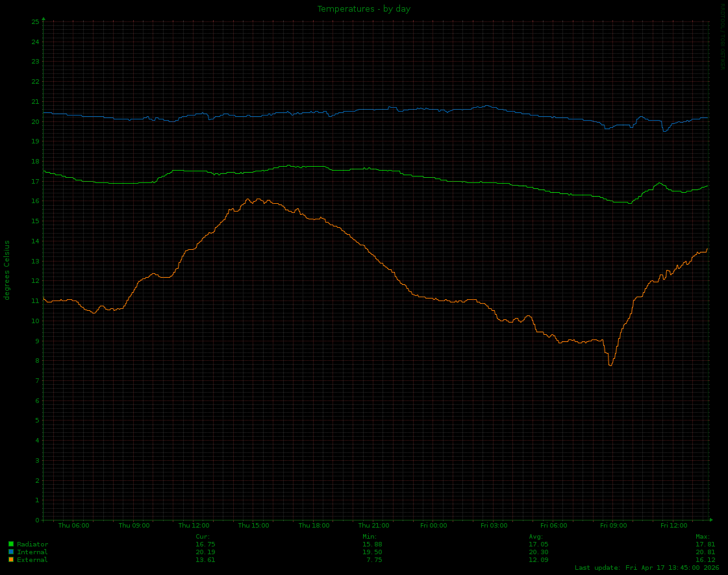Screen dimensions: 728x575
Task: Click the Thu 15:00 time axis label
Action: [x=253, y=526]
